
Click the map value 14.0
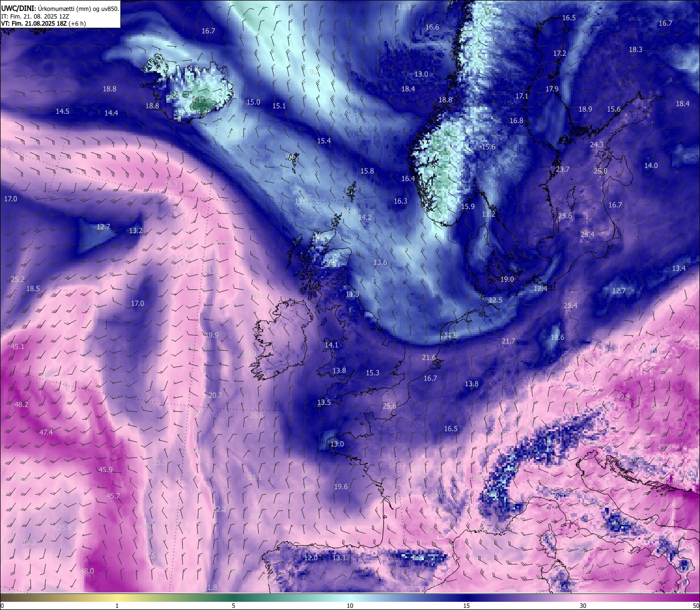[651, 166]
